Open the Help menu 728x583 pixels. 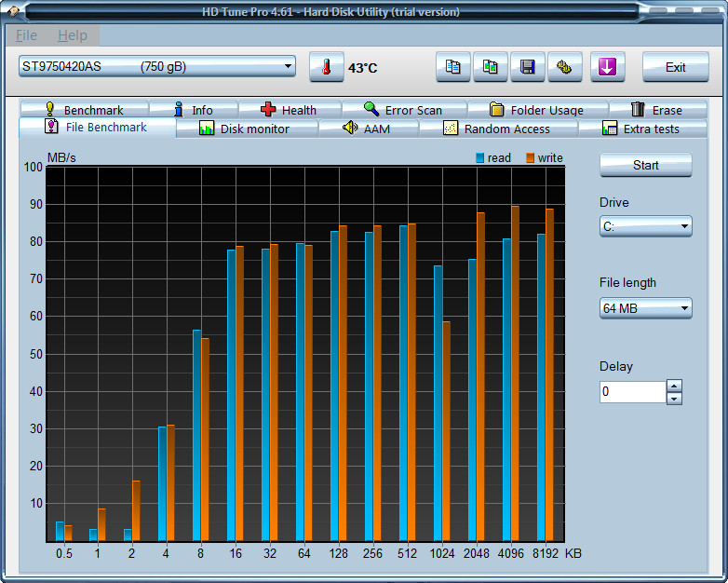72,35
